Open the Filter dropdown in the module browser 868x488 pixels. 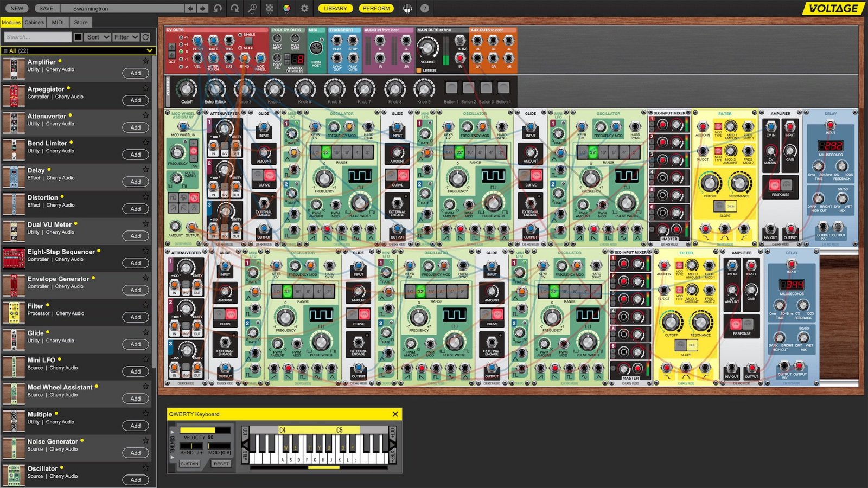(x=125, y=37)
